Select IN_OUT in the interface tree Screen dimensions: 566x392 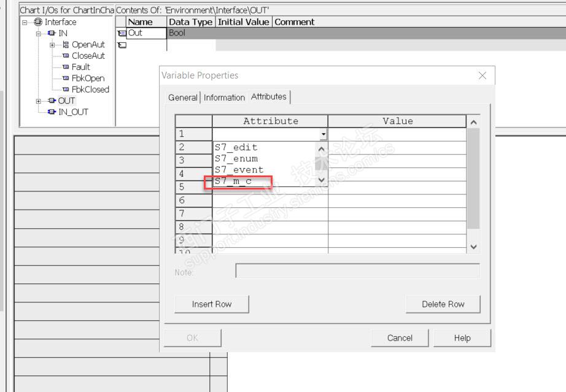(x=73, y=112)
